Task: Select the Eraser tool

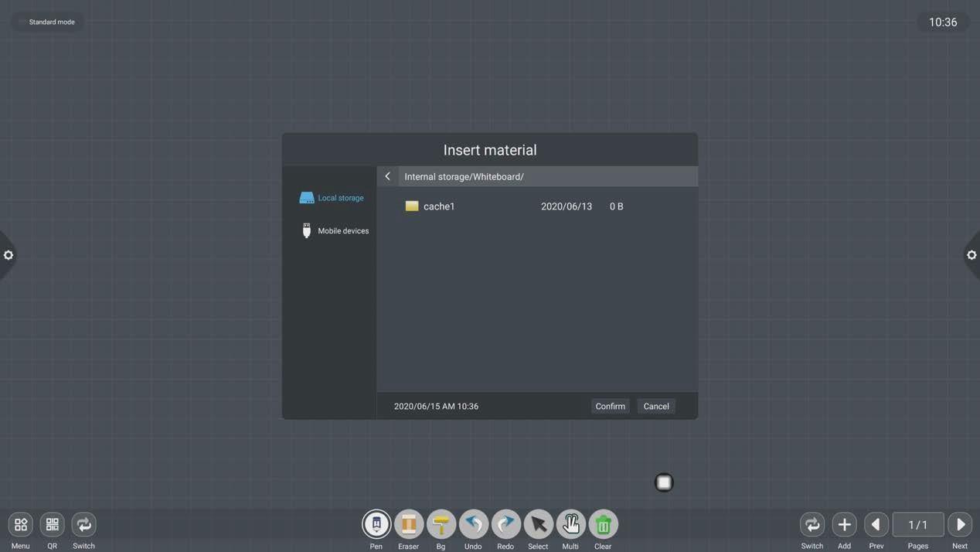Action: click(x=409, y=524)
